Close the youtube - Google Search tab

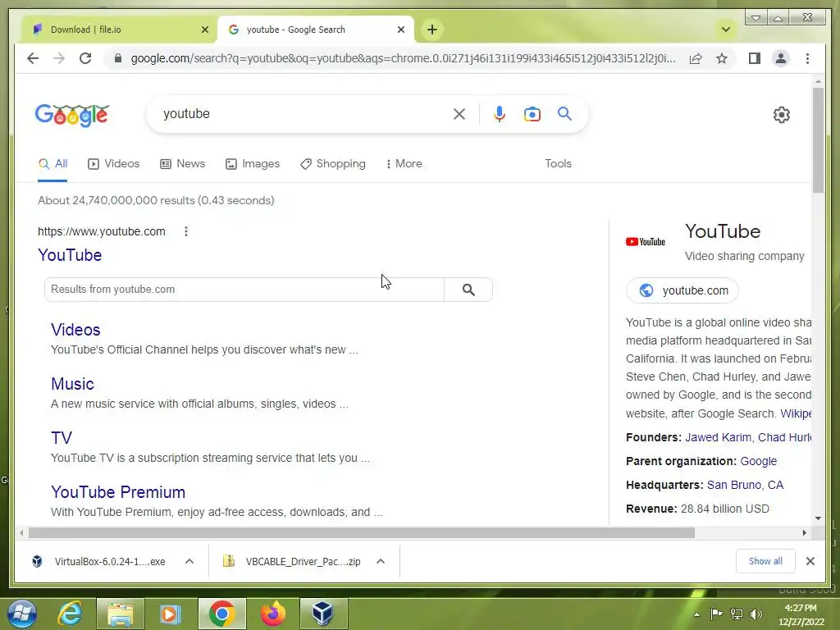(400, 30)
